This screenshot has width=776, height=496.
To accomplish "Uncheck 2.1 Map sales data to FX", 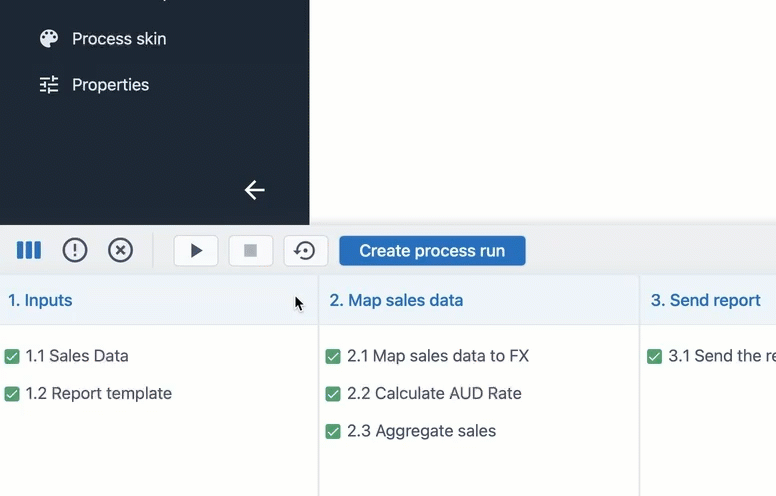I will tap(333, 356).
